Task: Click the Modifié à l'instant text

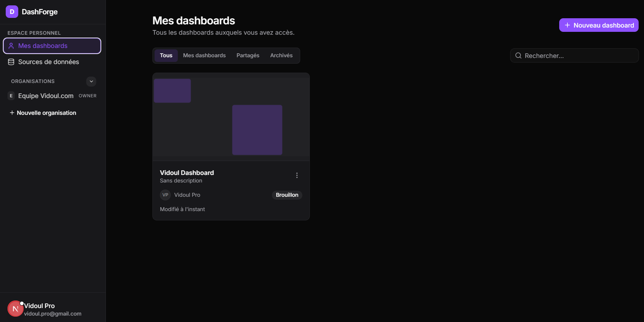Action: click(182, 209)
